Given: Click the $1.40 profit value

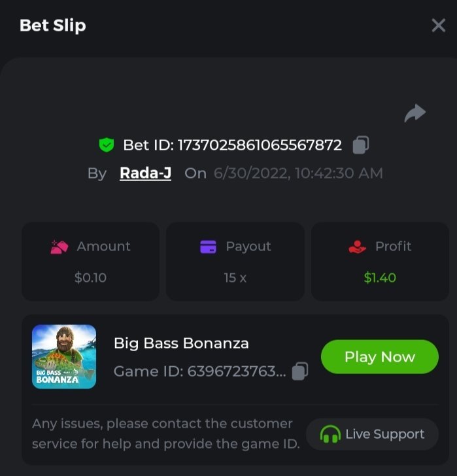Looking at the screenshot, I should coord(380,278).
